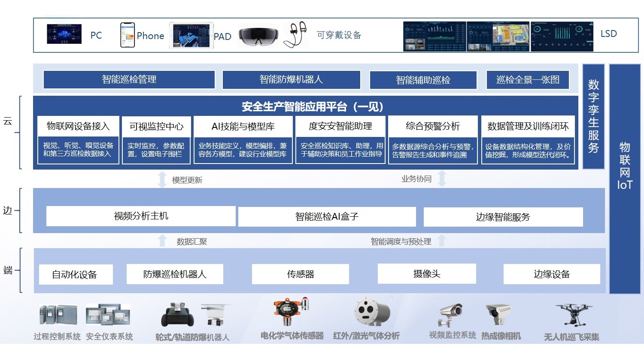Click the 安全生产智能应用平台 title
This screenshot has width=644, height=355.
[313, 106]
